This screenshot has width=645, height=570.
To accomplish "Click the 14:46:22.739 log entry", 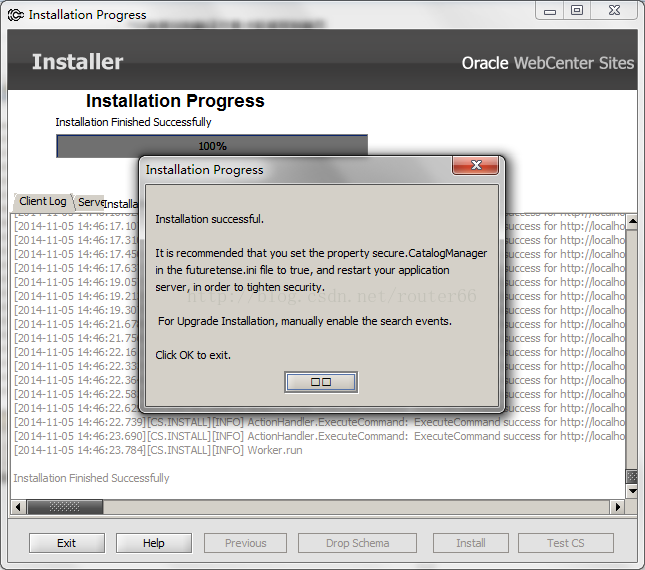I will coord(319,422).
